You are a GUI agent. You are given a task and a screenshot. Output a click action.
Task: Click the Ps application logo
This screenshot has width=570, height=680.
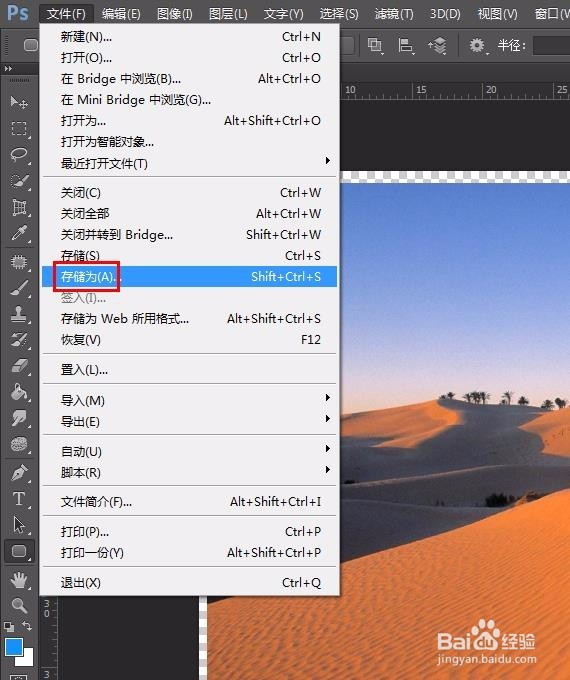(x=18, y=13)
